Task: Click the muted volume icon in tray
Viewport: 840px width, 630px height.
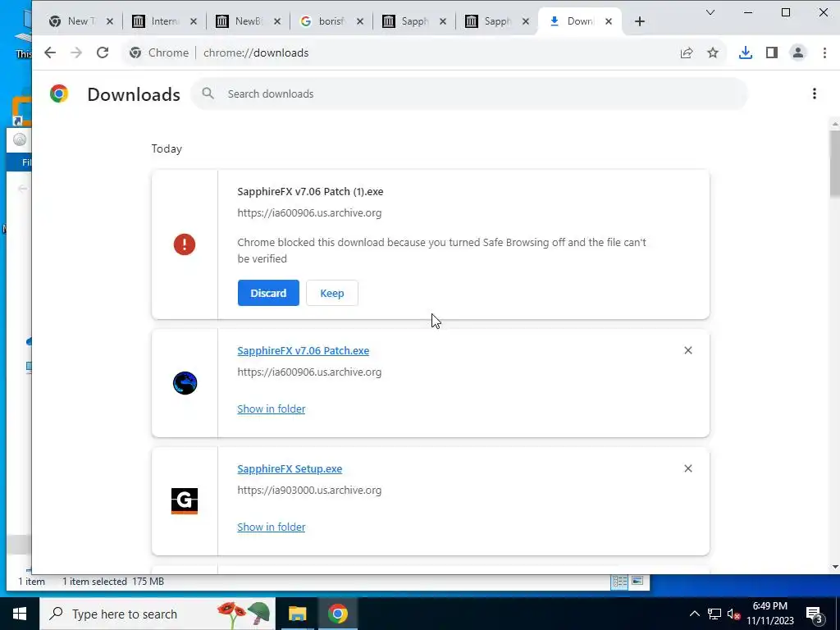Action: click(x=733, y=614)
